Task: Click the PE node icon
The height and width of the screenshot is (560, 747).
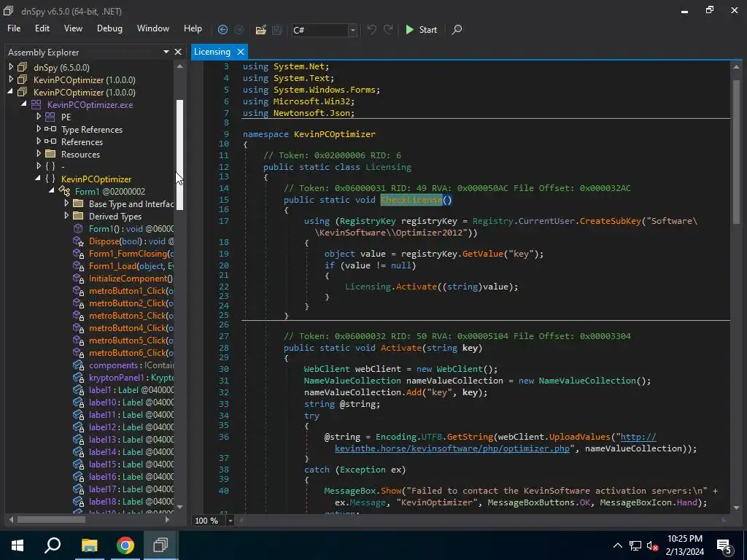Action: 50,117
